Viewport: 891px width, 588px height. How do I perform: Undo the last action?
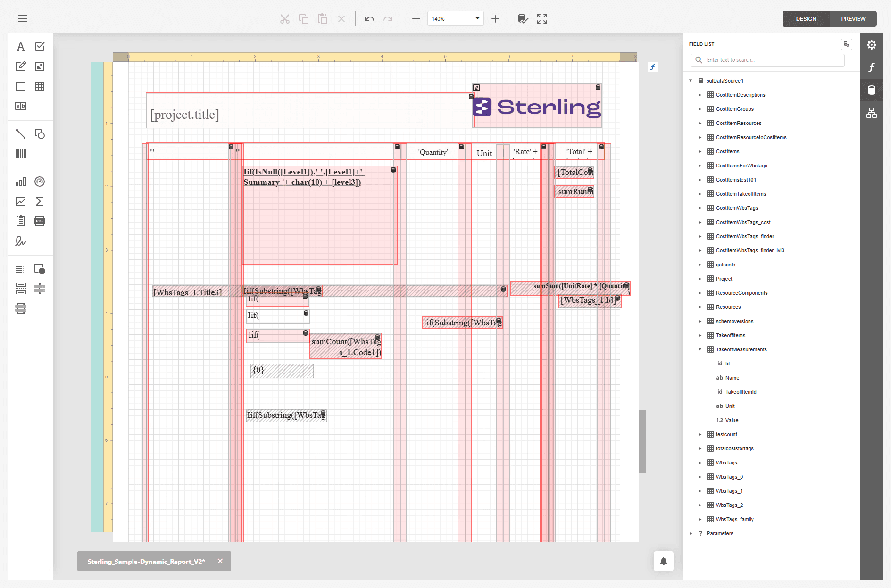pyautogui.click(x=369, y=19)
